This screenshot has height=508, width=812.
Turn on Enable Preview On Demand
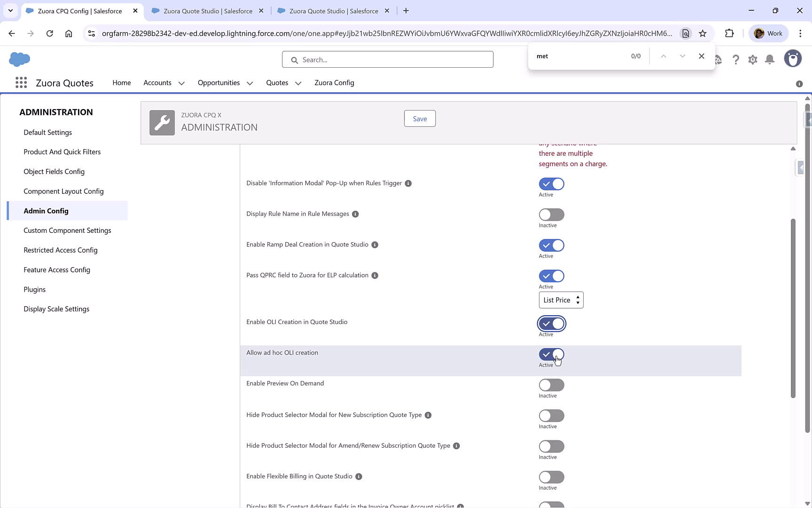coord(551,385)
